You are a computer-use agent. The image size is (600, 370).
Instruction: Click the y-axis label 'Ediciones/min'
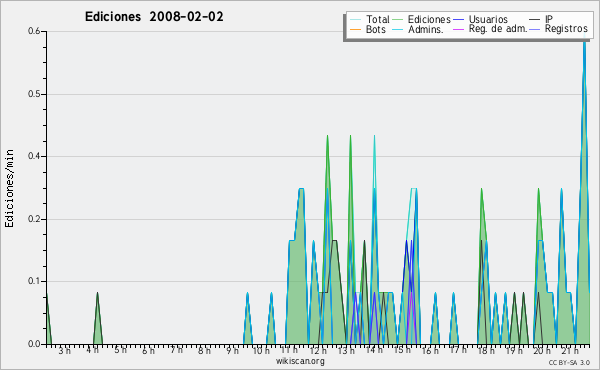click(x=9, y=188)
